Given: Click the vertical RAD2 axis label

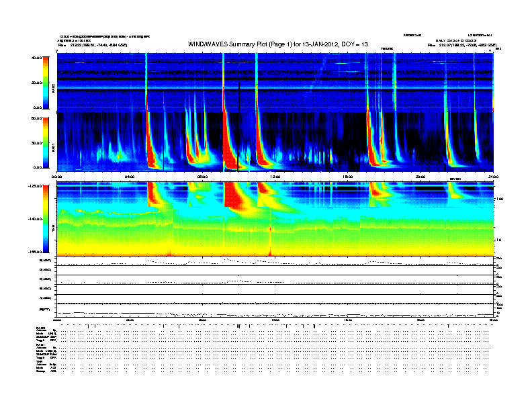Looking at the screenshot, I should [x=53, y=89].
